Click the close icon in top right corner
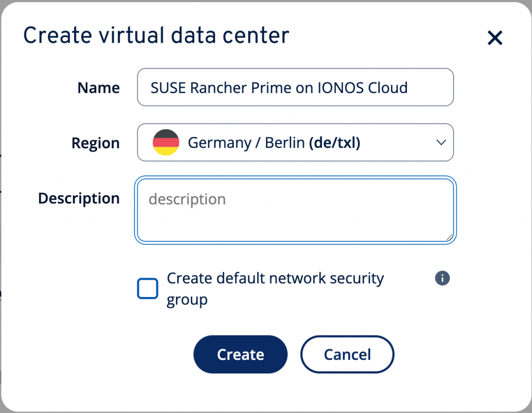Image resolution: width=532 pixels, height=413 pixels. pyautogui.click(x=494, y=37)
